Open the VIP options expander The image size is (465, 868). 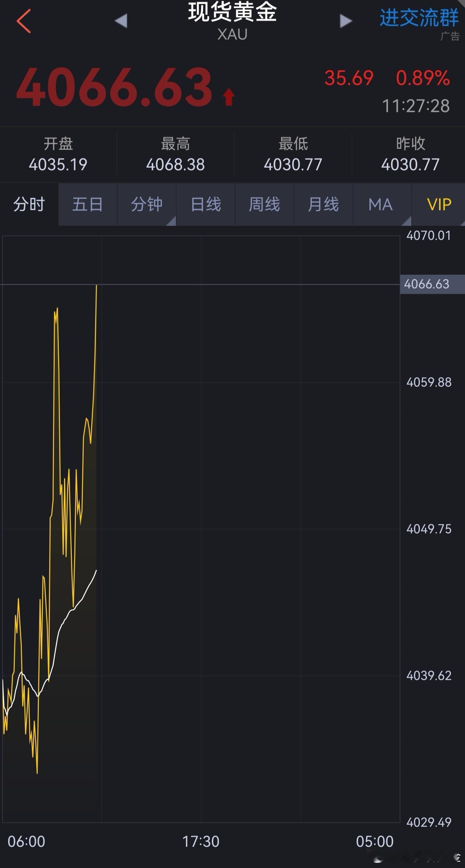pos(439,204)
